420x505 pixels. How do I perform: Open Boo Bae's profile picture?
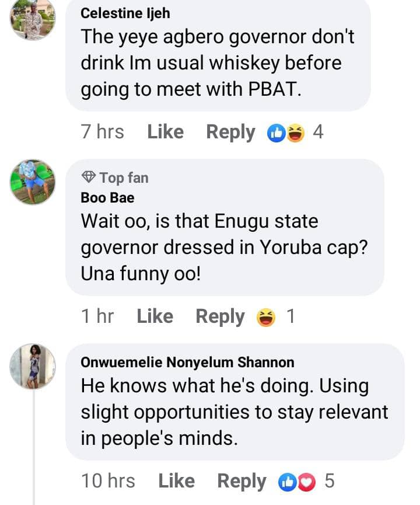pos(33,182)
